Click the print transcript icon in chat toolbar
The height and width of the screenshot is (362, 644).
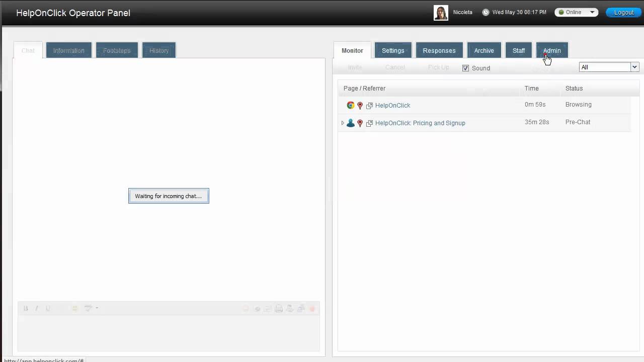[279, 309]
